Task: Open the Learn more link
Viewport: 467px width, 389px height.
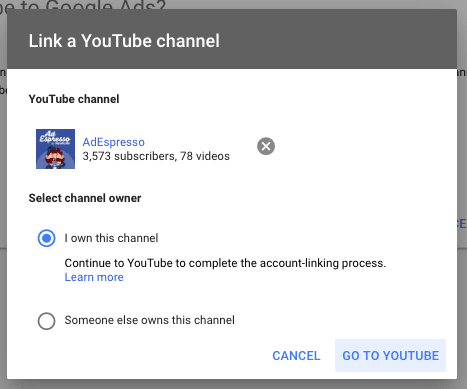Action: 94,277
